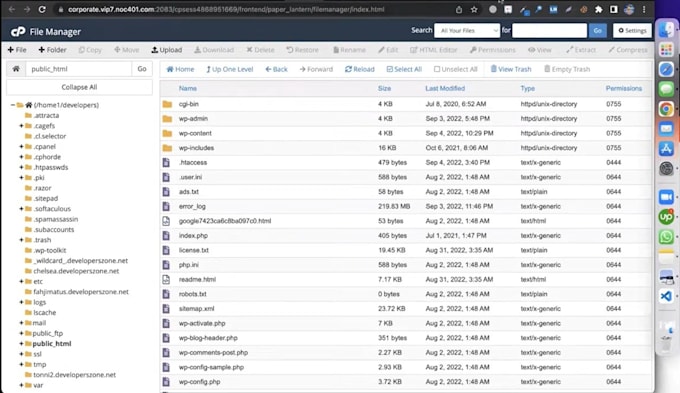Click the search text input field
Screen dimensions: 680x393
[549, 30]
